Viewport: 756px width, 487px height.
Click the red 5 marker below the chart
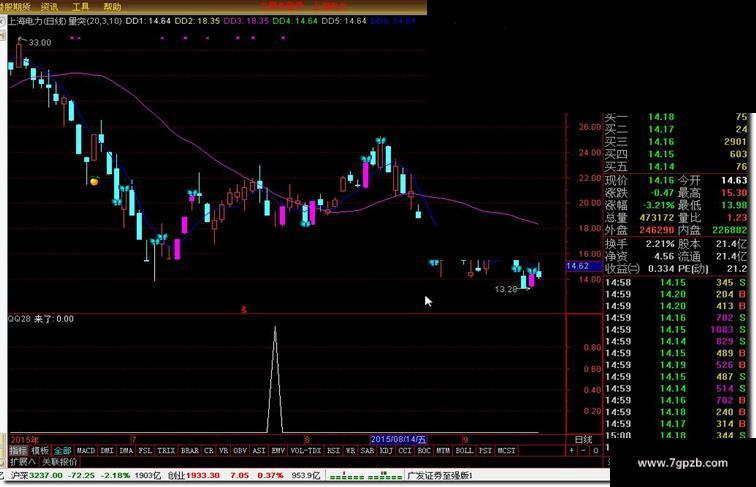244,310
